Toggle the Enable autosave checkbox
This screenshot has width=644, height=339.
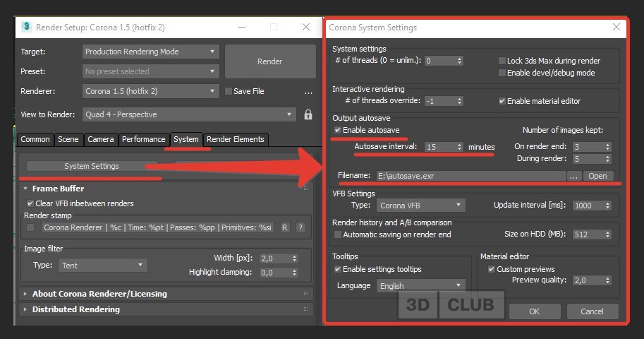click(x=338, y=130)
